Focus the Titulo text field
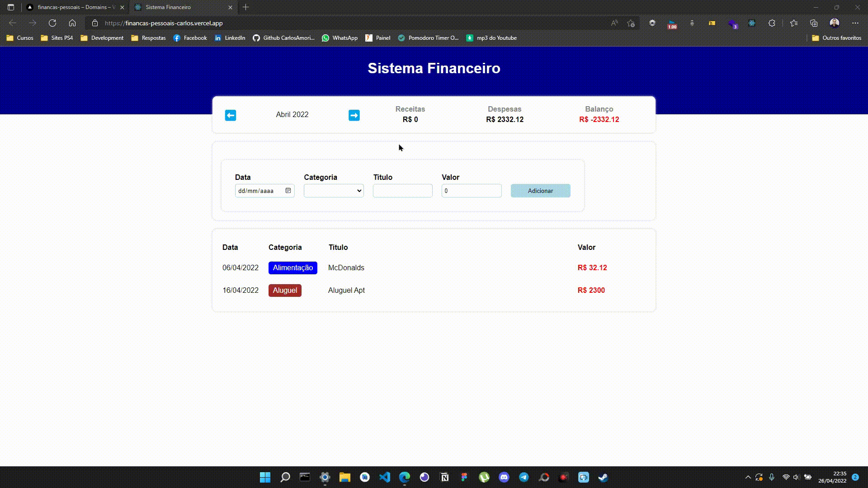This screenshot has width=868, height=488. (402, 191)
